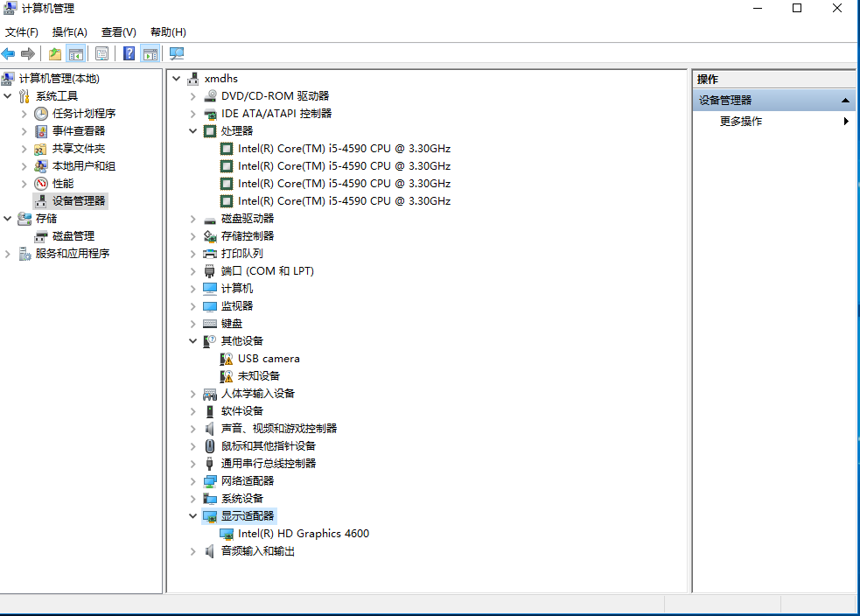Toggle the Show/Hide Action Pane button
Viewport: 860px width, 616px height.
point(150,53)
